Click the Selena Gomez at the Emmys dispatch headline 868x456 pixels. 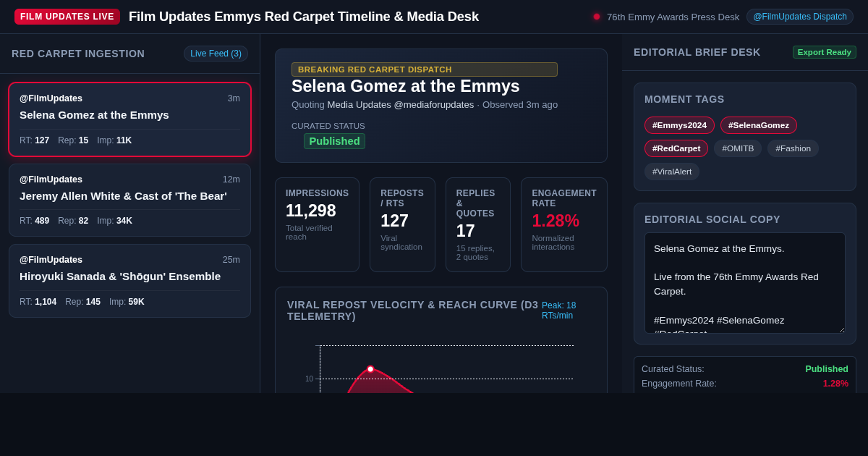coord(406,86)
